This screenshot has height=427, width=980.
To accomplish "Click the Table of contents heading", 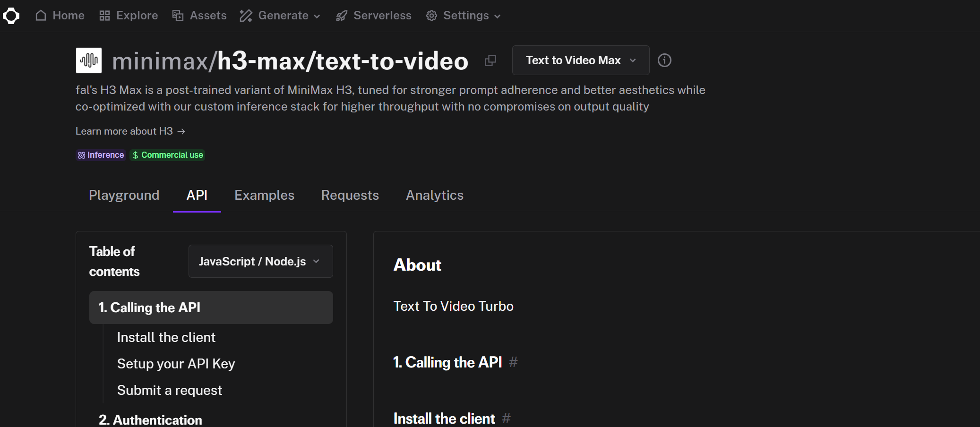I will [114, 261].
